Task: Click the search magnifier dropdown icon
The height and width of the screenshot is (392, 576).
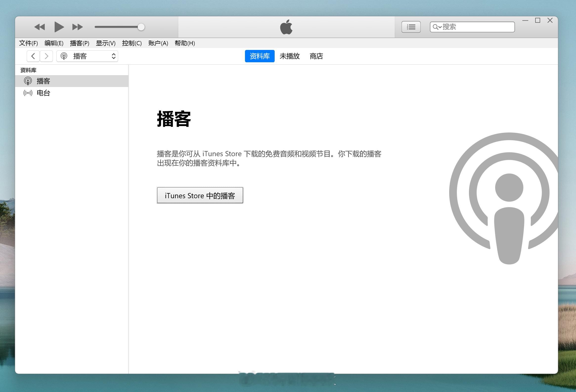Action: pos(437,27)
